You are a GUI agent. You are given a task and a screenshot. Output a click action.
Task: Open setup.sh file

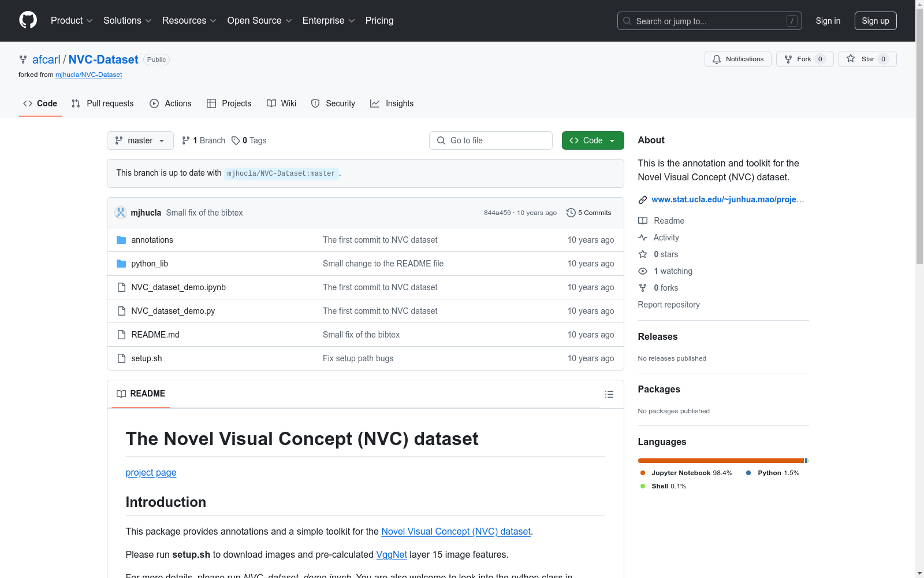(146, 358)
